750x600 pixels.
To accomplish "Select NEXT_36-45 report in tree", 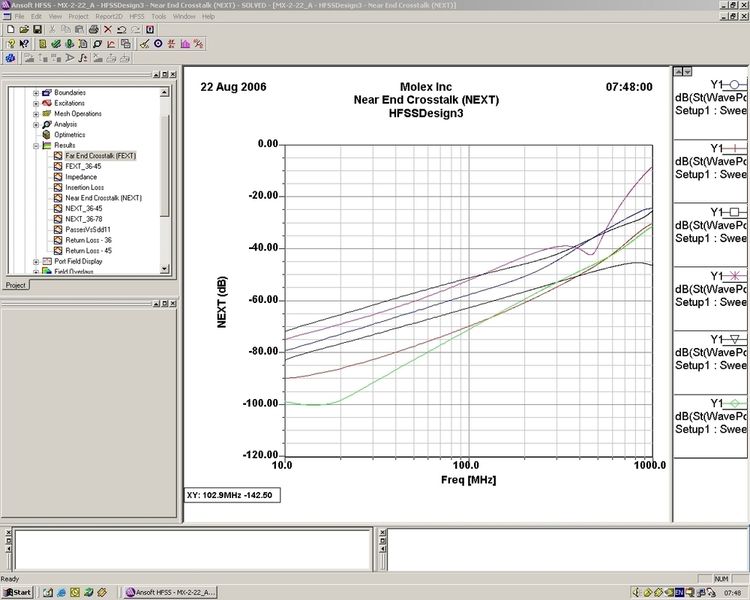I will [84, 209].
